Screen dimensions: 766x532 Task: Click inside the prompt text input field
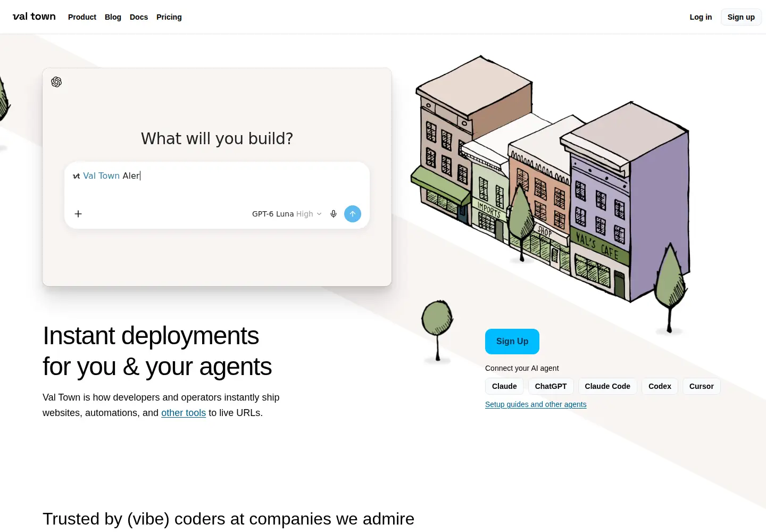[217, 182]
